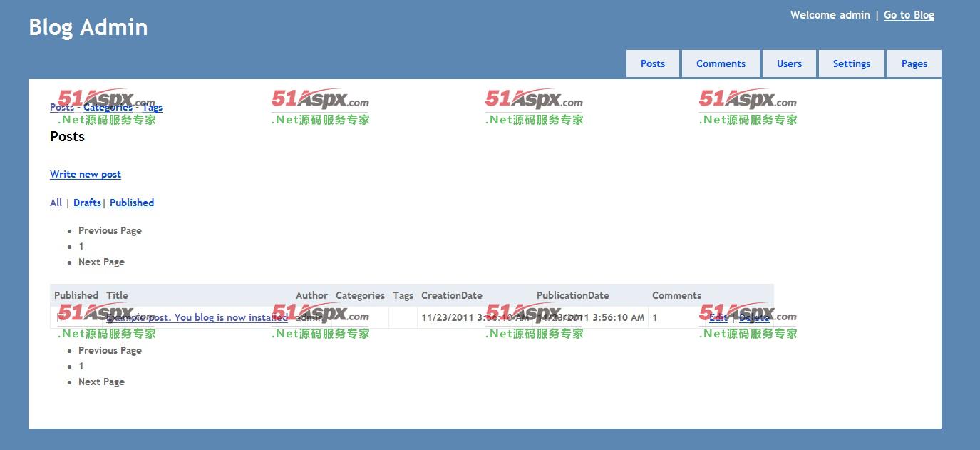
Task: Edit the example post
Action: (718, 317)
